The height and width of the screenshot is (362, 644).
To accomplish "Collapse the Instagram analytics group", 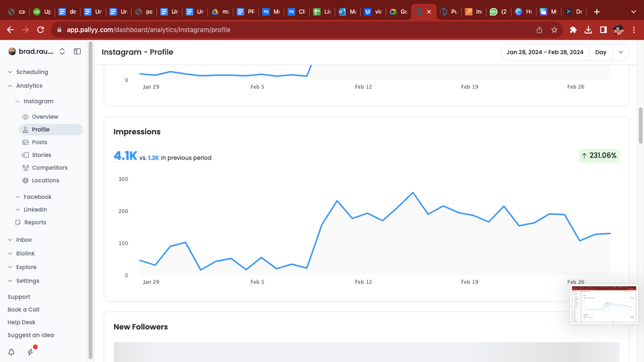I will pyautogui.click(x=35, y=101).
